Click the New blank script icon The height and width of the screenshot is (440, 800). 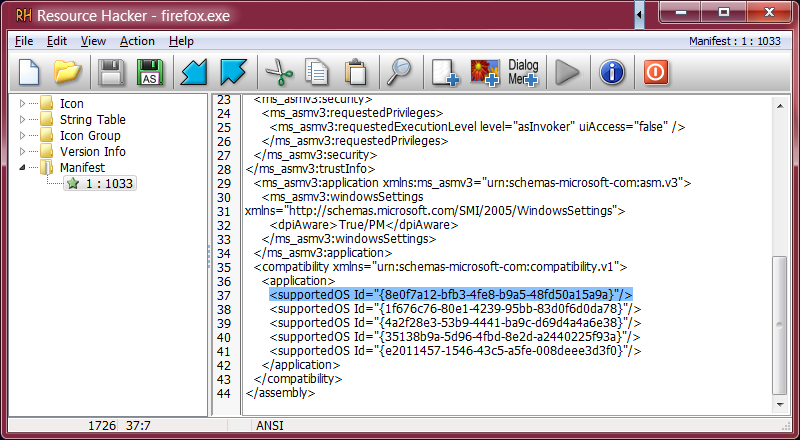[29, 71]
